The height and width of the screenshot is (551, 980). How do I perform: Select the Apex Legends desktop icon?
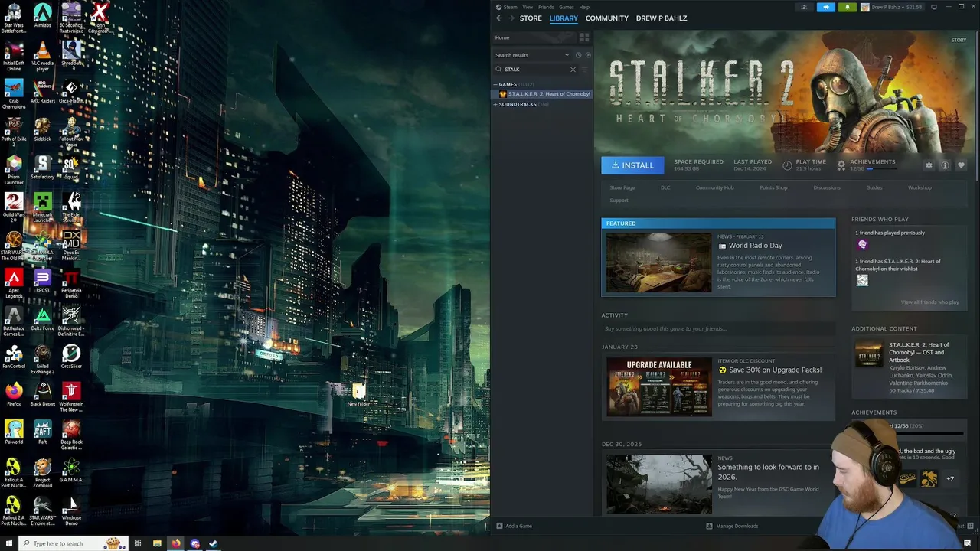pyautogui.click(x=14, y=283)
